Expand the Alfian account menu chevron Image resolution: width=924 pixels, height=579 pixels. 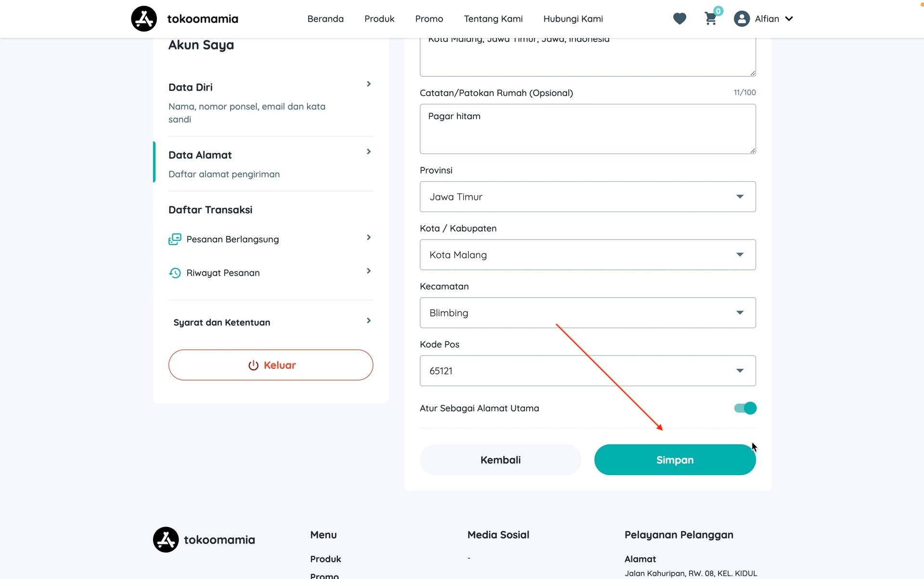789,19
